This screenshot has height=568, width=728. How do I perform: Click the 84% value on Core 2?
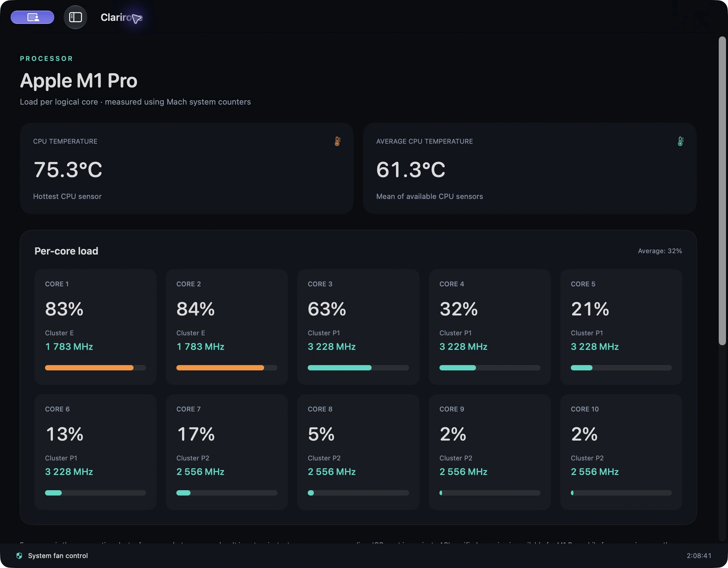195,309
